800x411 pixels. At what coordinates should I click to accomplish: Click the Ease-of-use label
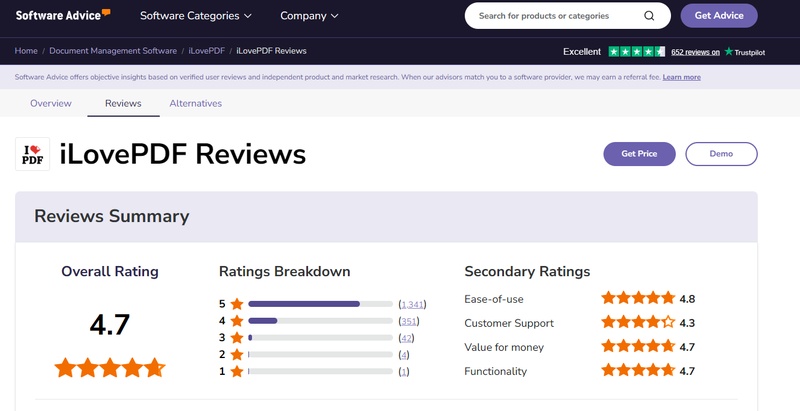coord(494,299)
